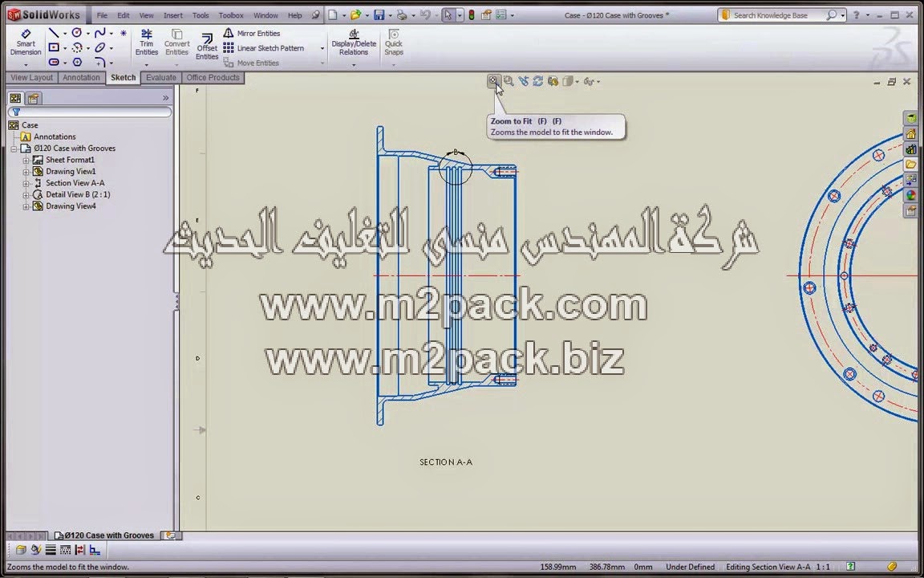Click the Rebuild traffic light icon

(x=472, y=15)
